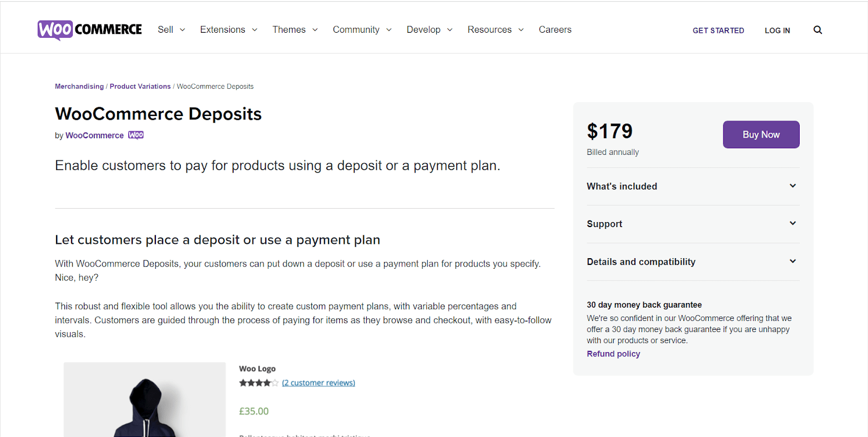The height and width of the screenshot is (437, 868).
Task: Click LOG IN in the header
Action: tap(777, 31)
